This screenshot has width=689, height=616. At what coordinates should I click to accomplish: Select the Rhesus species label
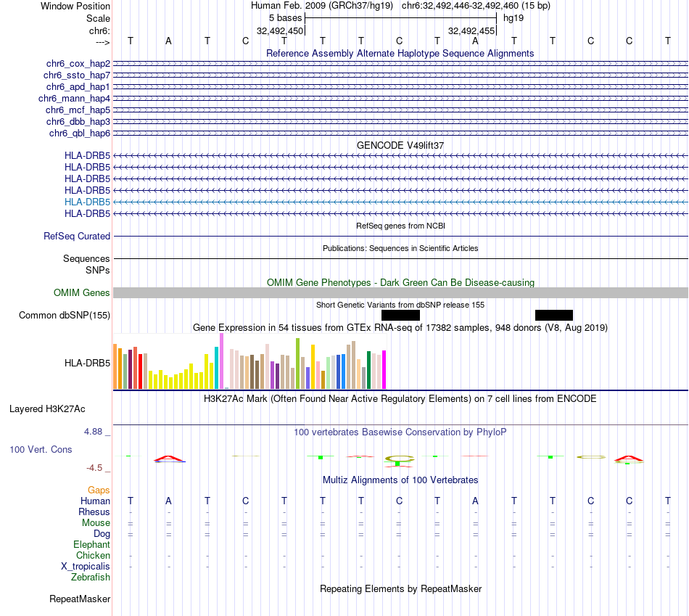94,512
